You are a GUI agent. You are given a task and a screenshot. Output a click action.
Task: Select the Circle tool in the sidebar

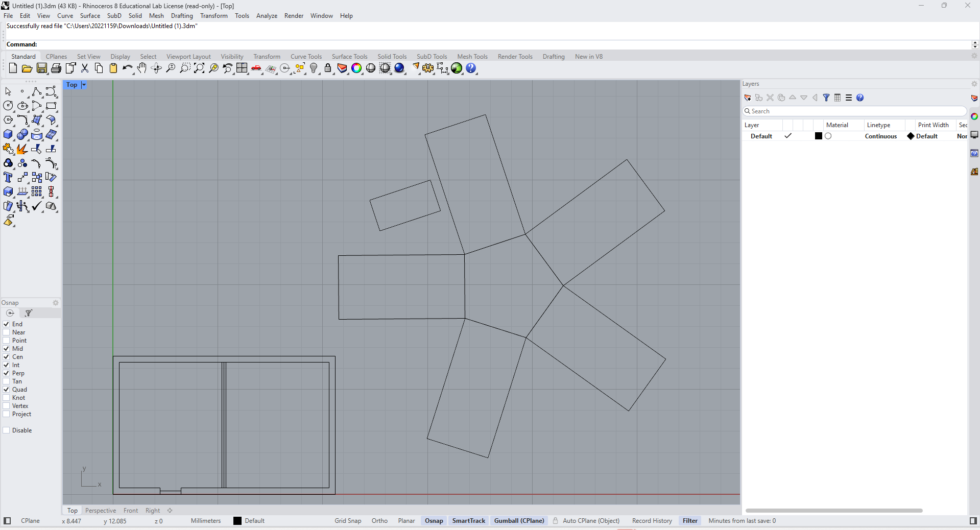point(8,106)
